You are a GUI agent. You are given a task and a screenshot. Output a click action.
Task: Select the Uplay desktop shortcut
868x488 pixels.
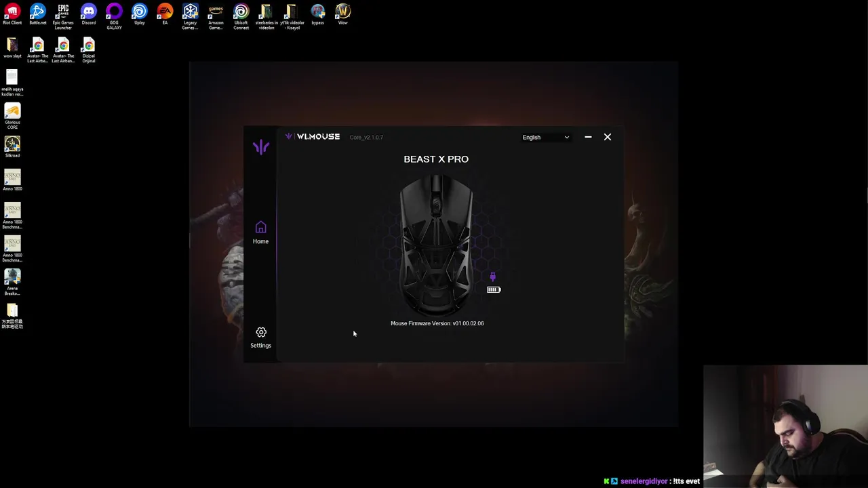pyautogui.click(x=140, y=15)
